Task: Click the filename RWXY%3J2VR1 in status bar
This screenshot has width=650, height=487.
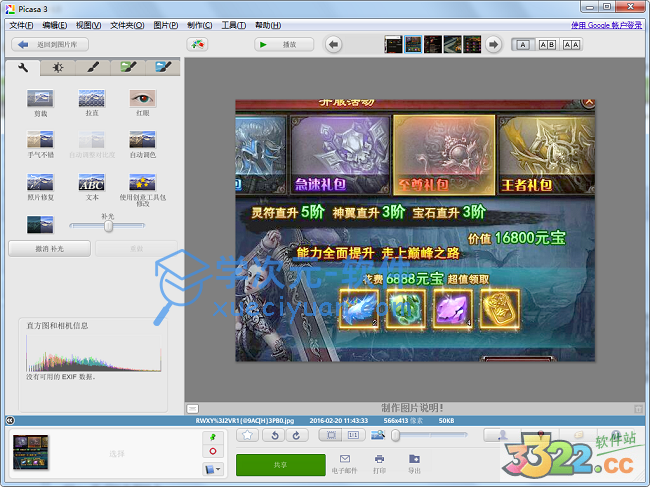Action: [245, 421]
